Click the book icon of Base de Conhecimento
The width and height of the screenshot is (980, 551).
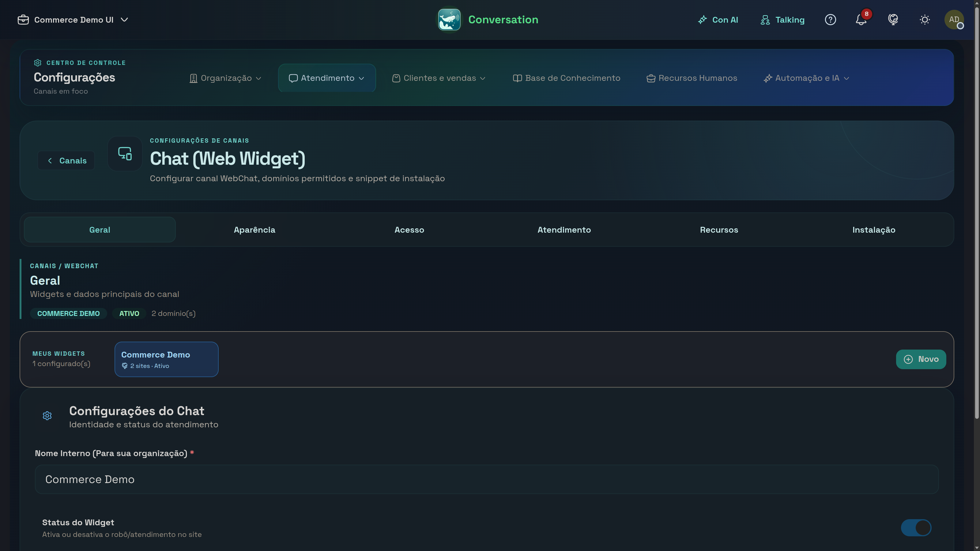coord(517,78)
